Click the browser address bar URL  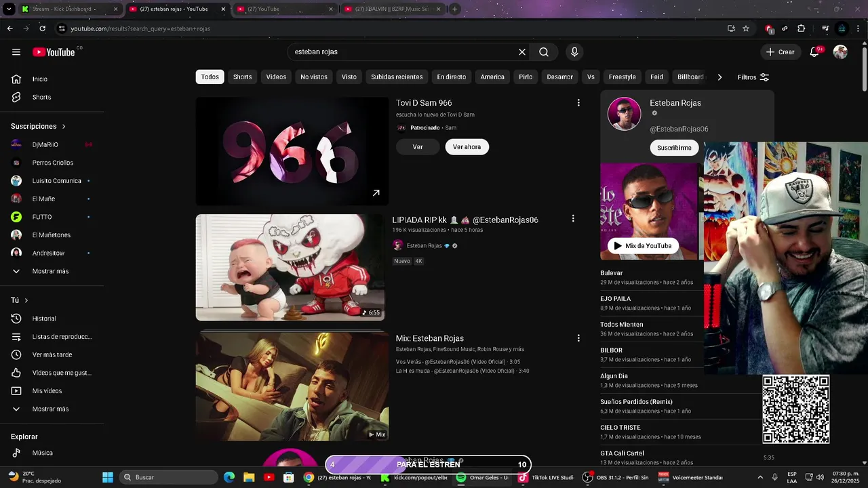[x=140, y=28]
